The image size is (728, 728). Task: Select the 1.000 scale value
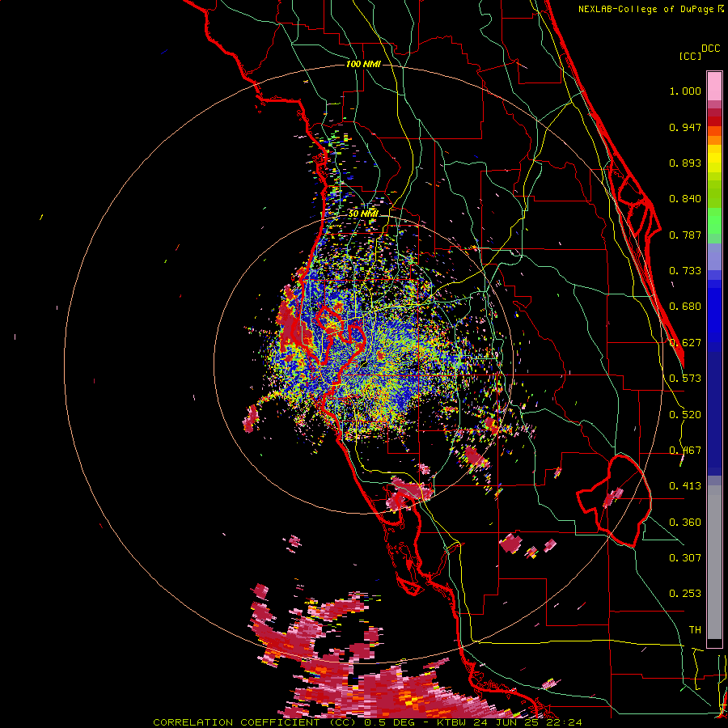(x=685, y=91)
